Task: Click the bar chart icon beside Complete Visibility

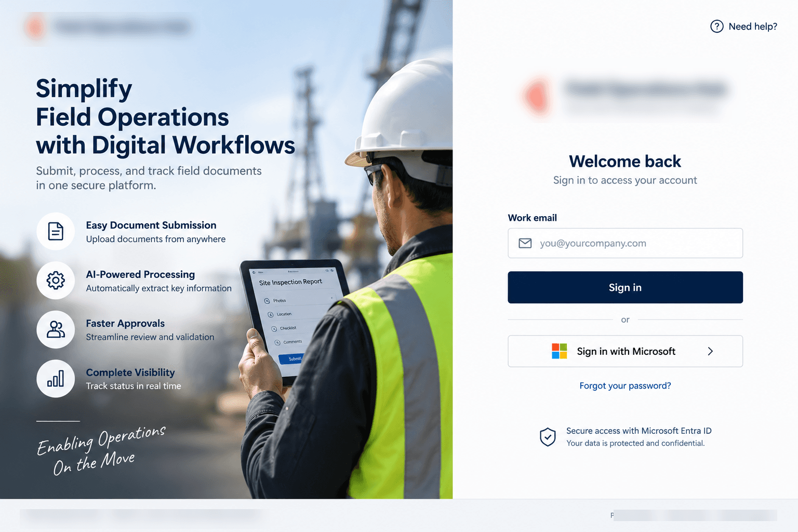Action: 56,379
